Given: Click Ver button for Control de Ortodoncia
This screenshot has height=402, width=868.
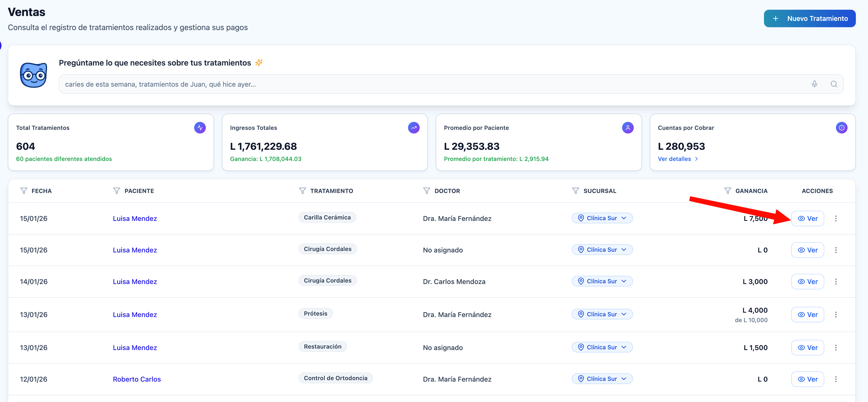Looking at the screenshot, I should (x=807, y=379).
